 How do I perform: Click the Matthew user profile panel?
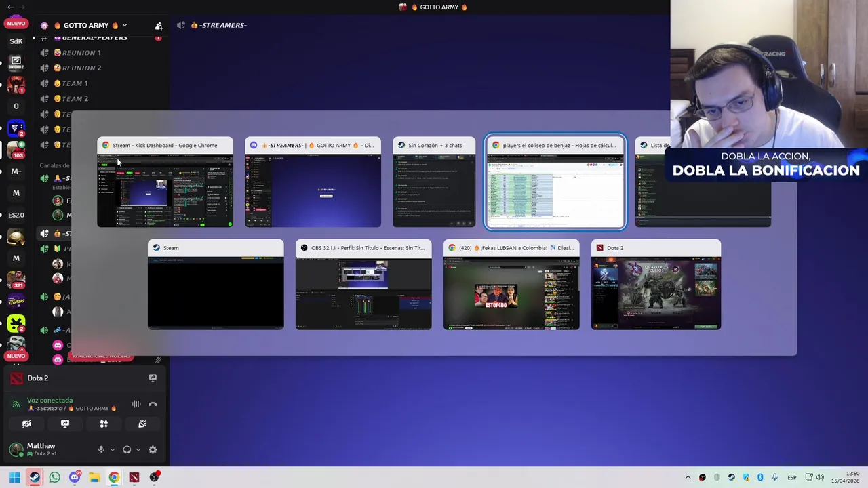42,449
